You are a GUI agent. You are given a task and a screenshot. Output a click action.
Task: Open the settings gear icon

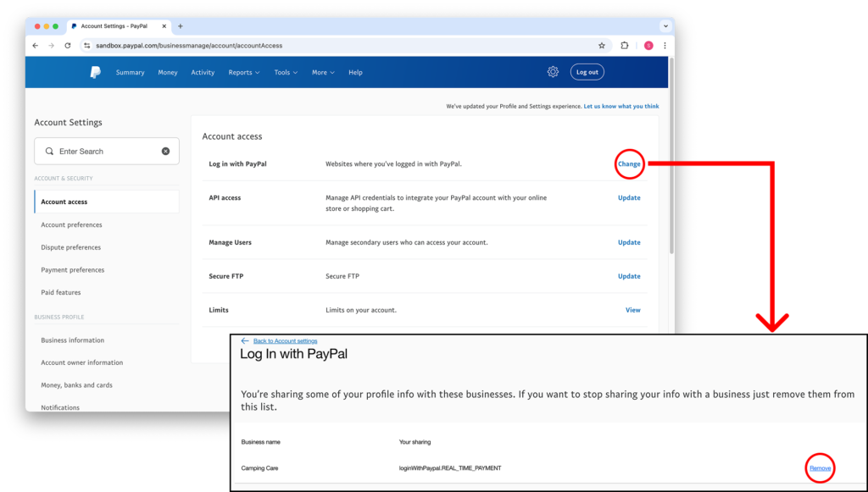point(553,72)
